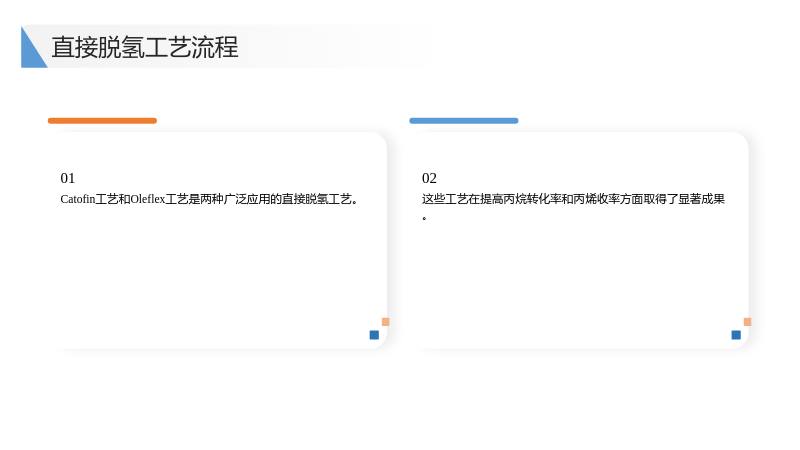Click the blue triangle beside the slide title
Image resolution: width=800 pixels, height=450 pixels.
pyautogui.click(x=31, y=52)
